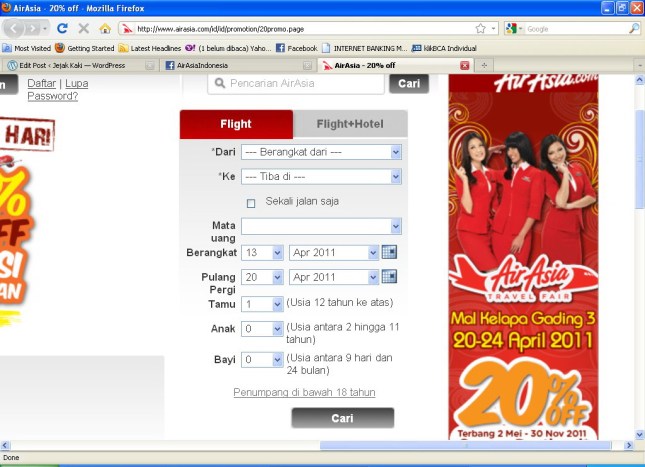Open Penumpang di bawah 18 tahun link
645x467 pixels.
304,392
